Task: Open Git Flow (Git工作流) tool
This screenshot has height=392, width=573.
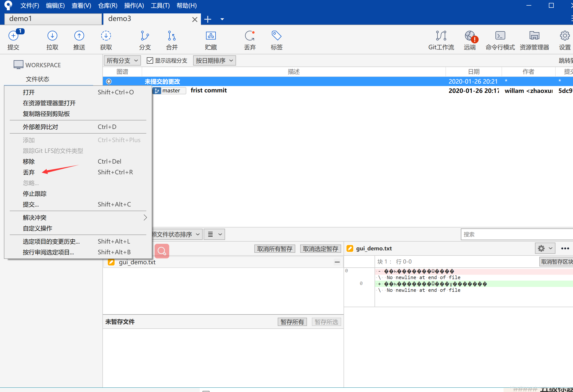Action: 441,36
